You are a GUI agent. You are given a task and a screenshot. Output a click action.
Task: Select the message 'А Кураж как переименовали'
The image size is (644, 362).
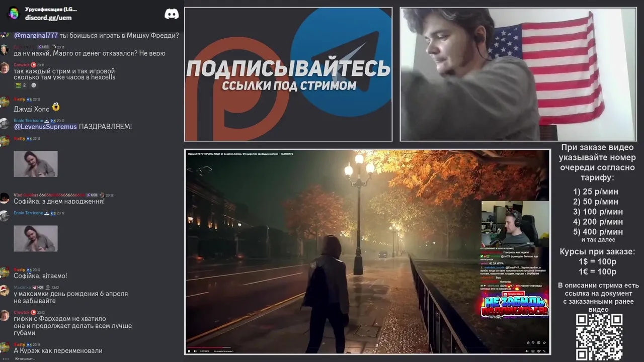click(58, 350)
